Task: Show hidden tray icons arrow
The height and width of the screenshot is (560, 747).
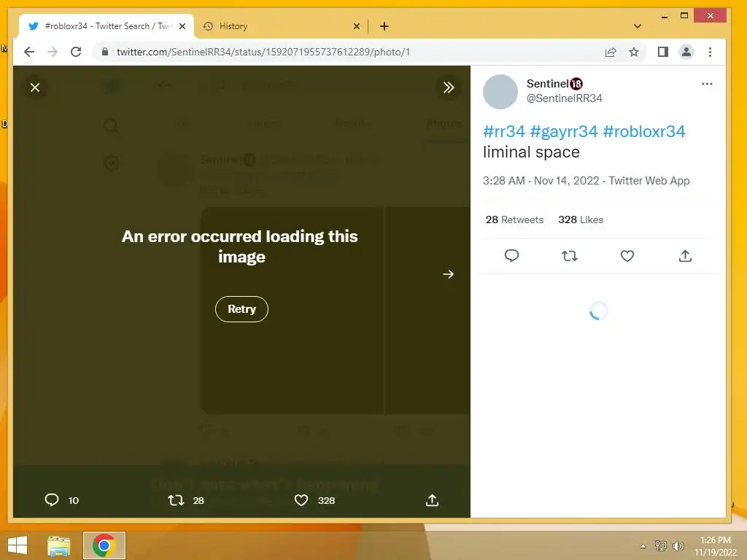Action: 643,546
